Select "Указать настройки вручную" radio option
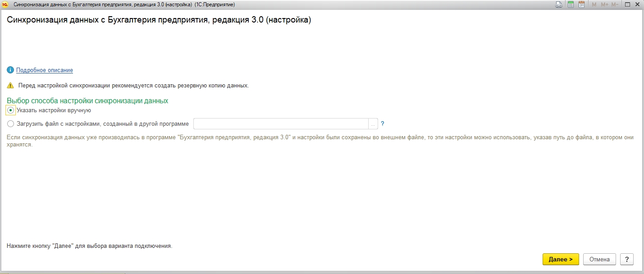This screenshot has width=644, height=274. click(x=11, y=110)
